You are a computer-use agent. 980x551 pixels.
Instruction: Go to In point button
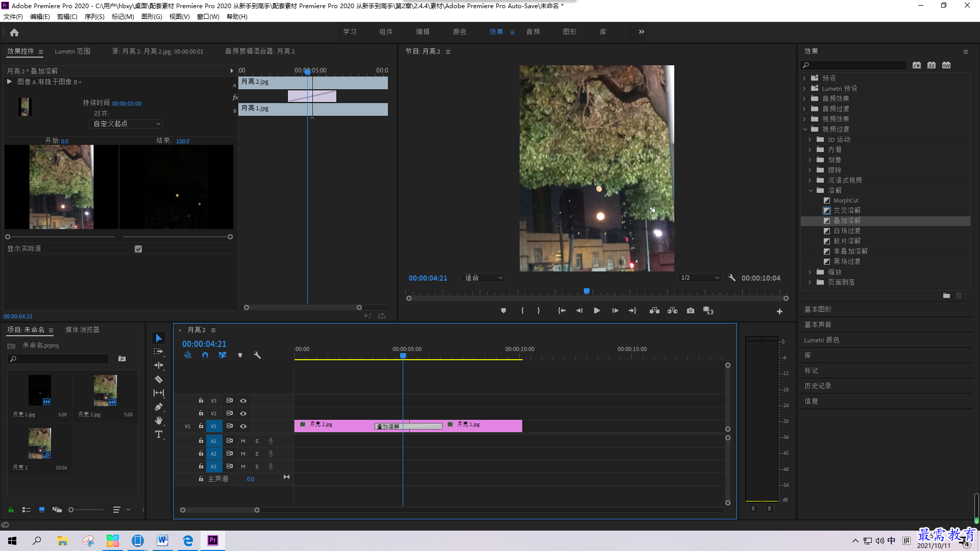(x=561, y=311)
